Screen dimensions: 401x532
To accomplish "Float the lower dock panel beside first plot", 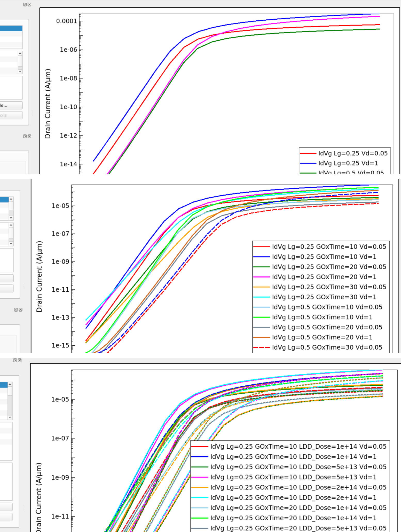I will (x=25, y=136).
